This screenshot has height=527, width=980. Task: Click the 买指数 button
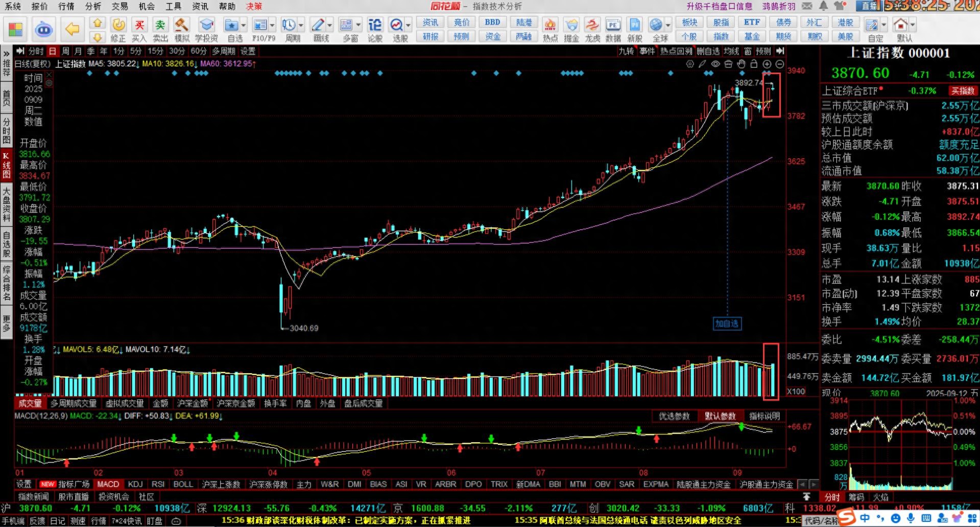pos(963,91)
